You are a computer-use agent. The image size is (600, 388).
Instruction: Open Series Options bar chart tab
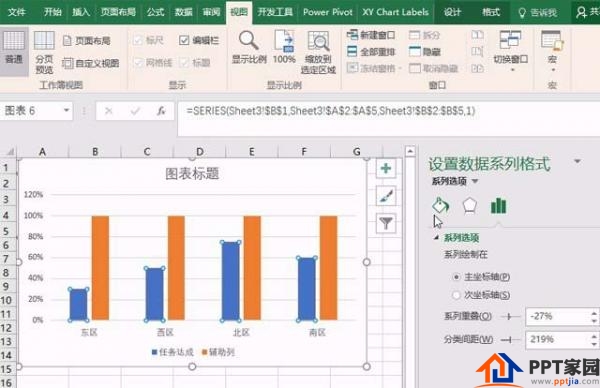[x=498, y=206]
